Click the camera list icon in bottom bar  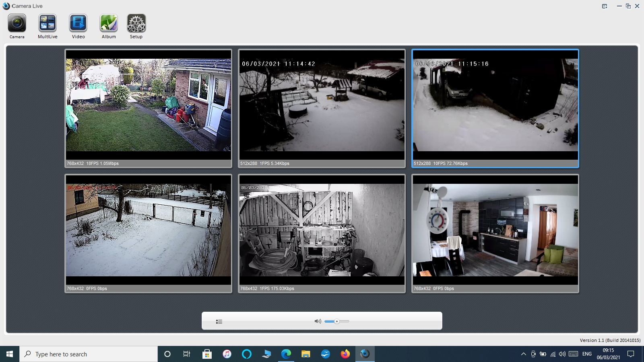click(219, 321)
